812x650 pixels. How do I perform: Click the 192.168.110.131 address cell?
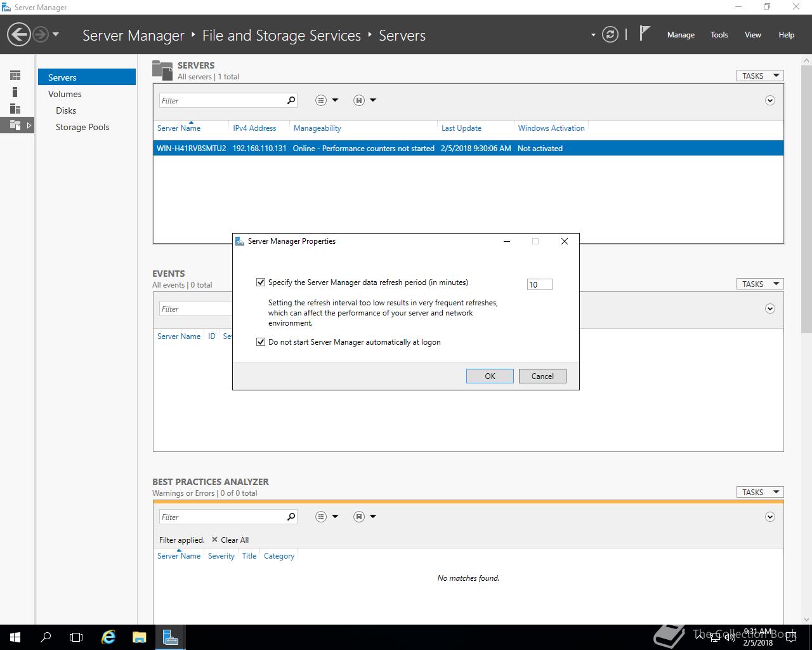259,149
